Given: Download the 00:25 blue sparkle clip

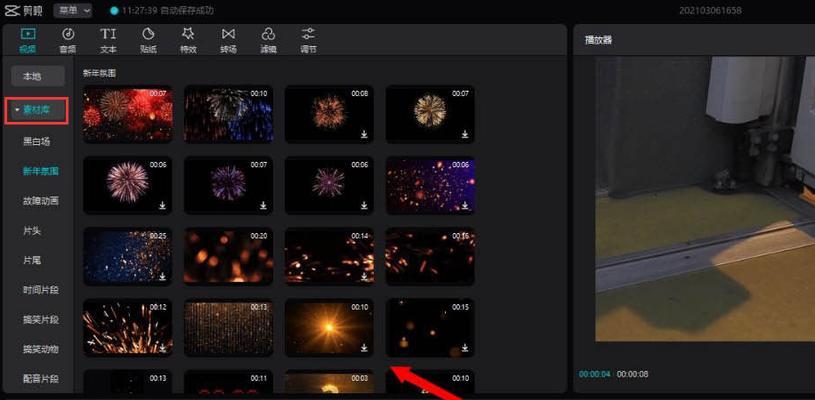Looking at the screenshot, I should (162, 276).
